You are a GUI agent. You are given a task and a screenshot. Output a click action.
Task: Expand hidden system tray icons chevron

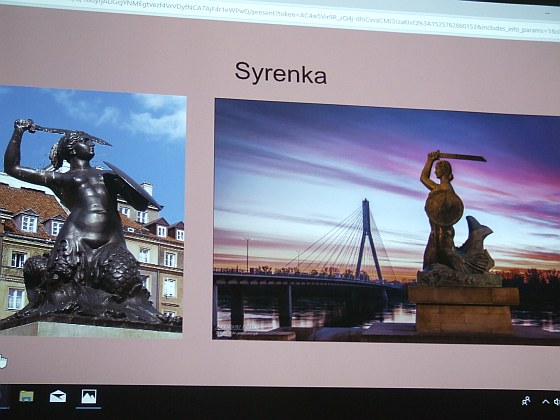[x=545, y=402]
